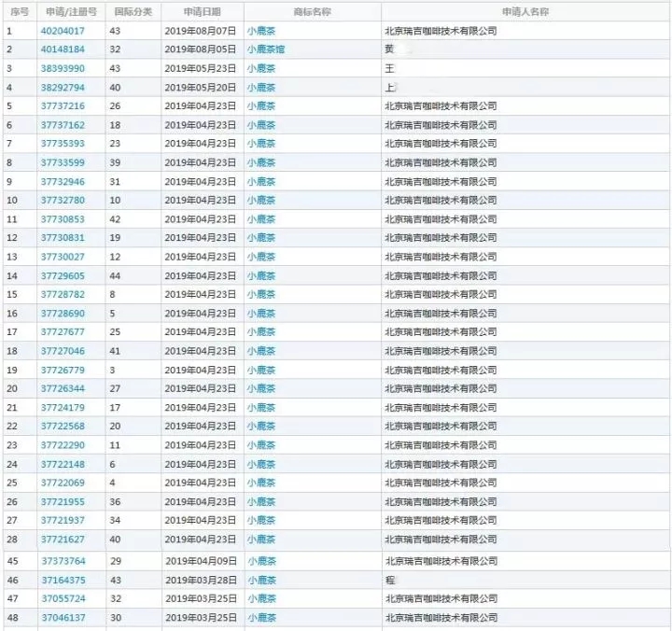The width and height of the screenshot is (672, 631).
Task: Click registration number 37722069
Action: [63, 483]
